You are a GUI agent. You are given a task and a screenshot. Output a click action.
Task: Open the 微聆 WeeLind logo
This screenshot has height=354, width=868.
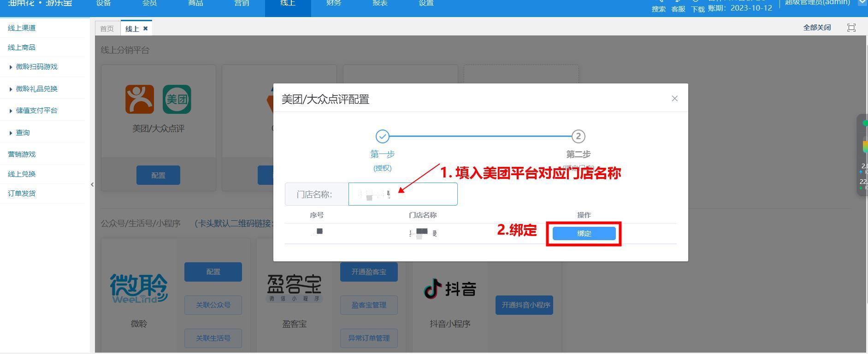point(139,289)
